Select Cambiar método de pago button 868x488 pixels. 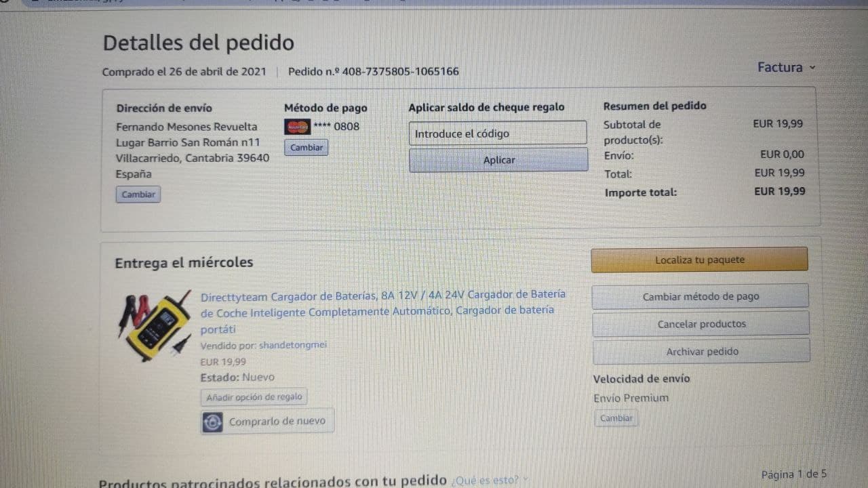[701, 296]
